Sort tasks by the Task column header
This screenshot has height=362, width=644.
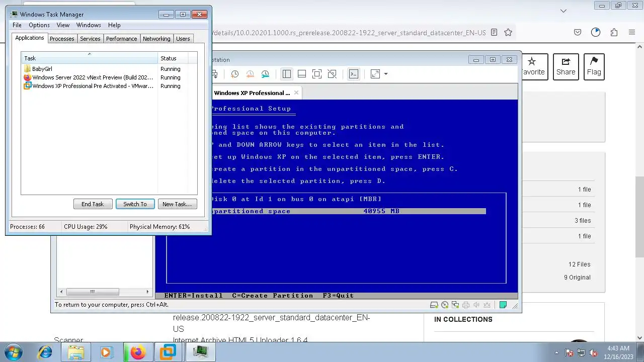click(90, 58)
